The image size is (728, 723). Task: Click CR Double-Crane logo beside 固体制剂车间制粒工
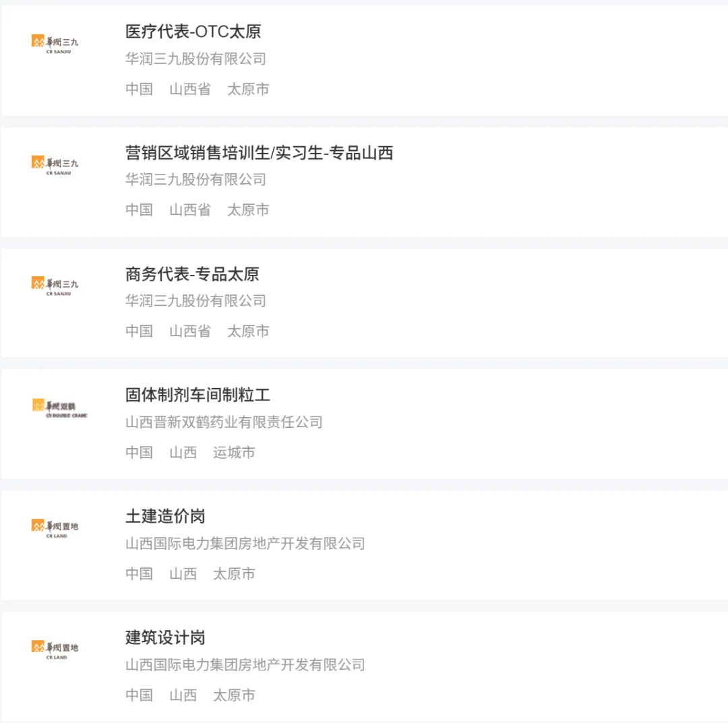click(x=59, y=408)
